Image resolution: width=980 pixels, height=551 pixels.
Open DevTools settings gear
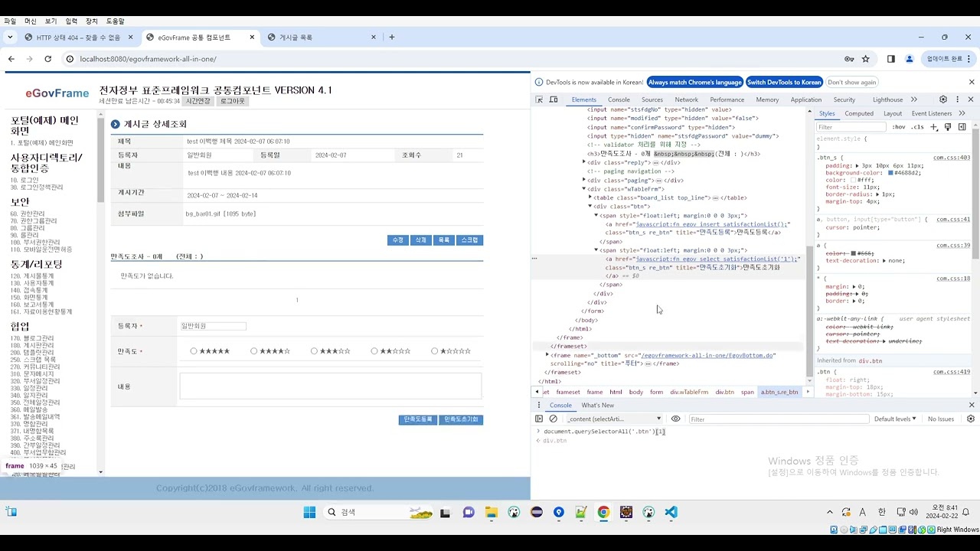(943, 99)
